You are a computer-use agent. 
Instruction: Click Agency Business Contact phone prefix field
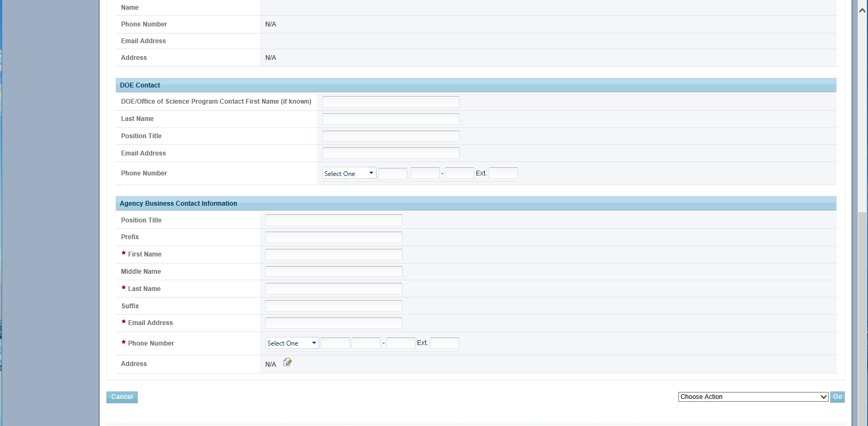tap(366, 343)
